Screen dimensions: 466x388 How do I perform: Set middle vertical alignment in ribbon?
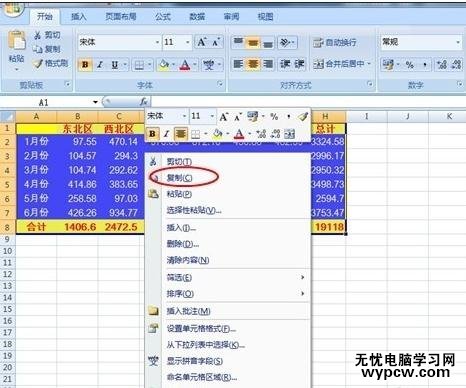253,42
